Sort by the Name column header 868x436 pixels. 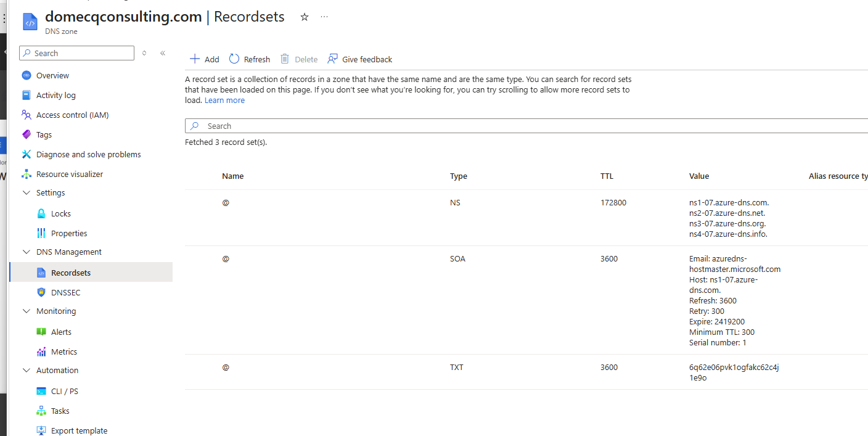point(233,176)
